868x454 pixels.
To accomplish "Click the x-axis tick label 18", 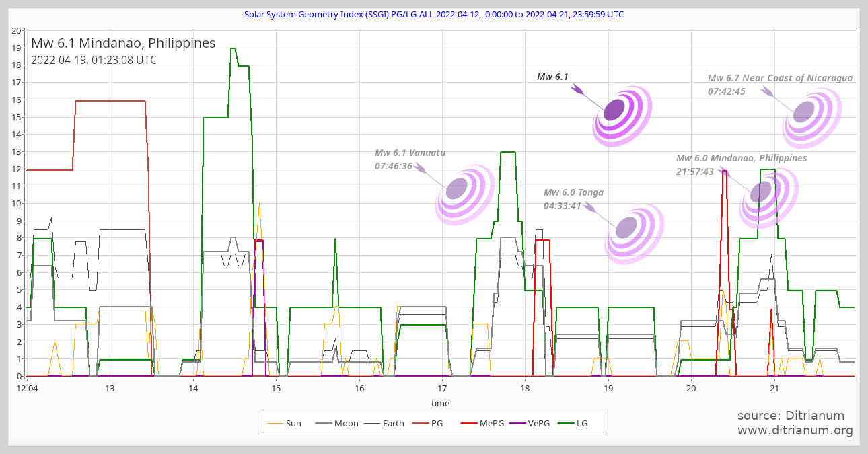I will coord(525,388).
